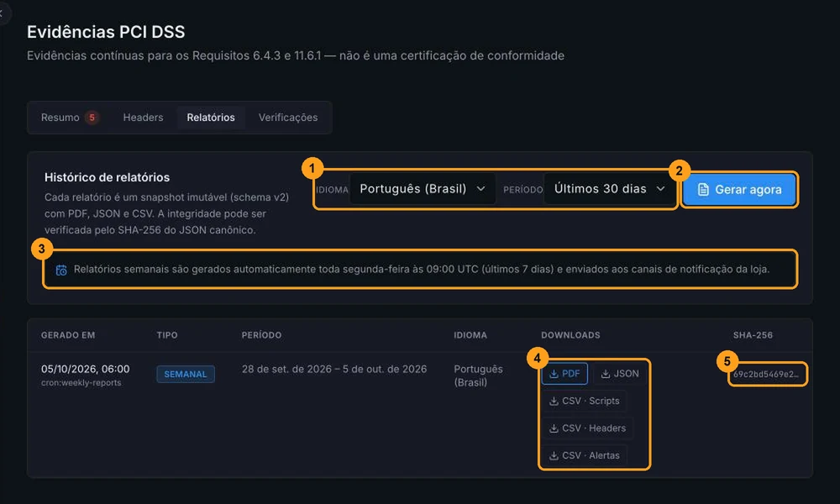
Task: Open the Últimos 30 dias period dropdown
Action: click(x=609, y=188)
